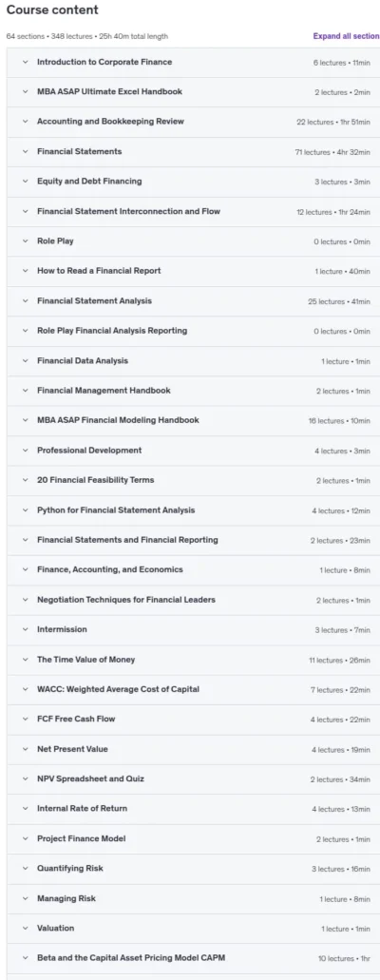The height and width of the screenshot is (980, 380).
Task: Click the chevron beside Role Play
Action: coord(25,240)
